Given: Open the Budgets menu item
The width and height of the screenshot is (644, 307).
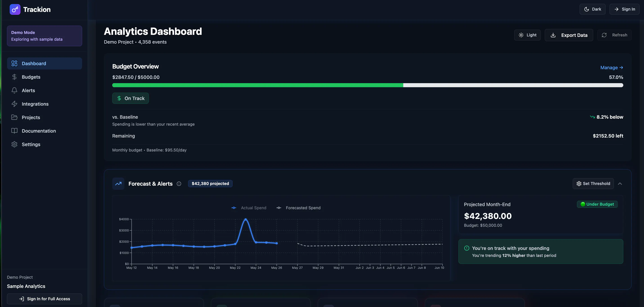Looking at the screenshot, I should coord(45,77).
